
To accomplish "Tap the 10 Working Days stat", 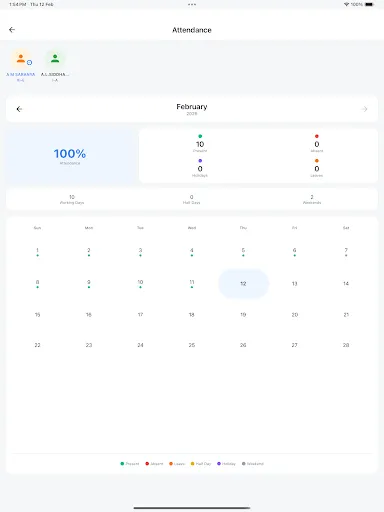I will [x=72, y=199].
